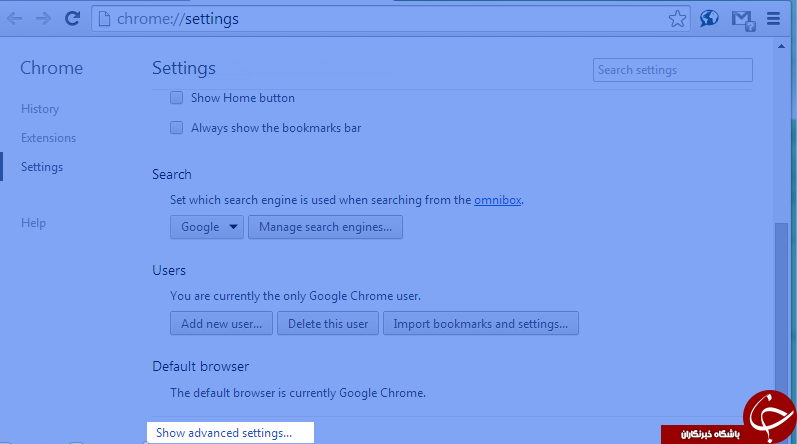Open History in the sidebar
This screenshot has height=444, width=797.
(40, 109)
